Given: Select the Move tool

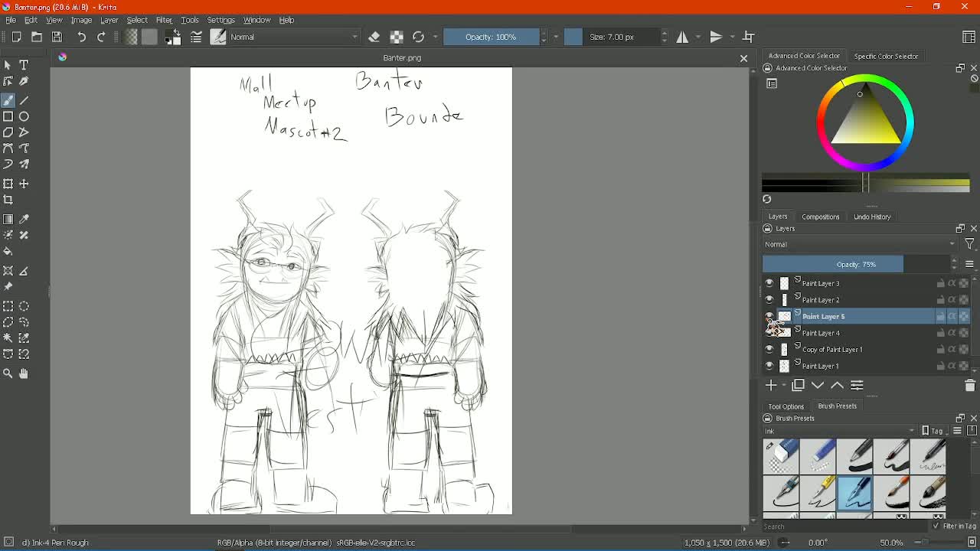Looking at the screenshot, I should click(24, 184).
